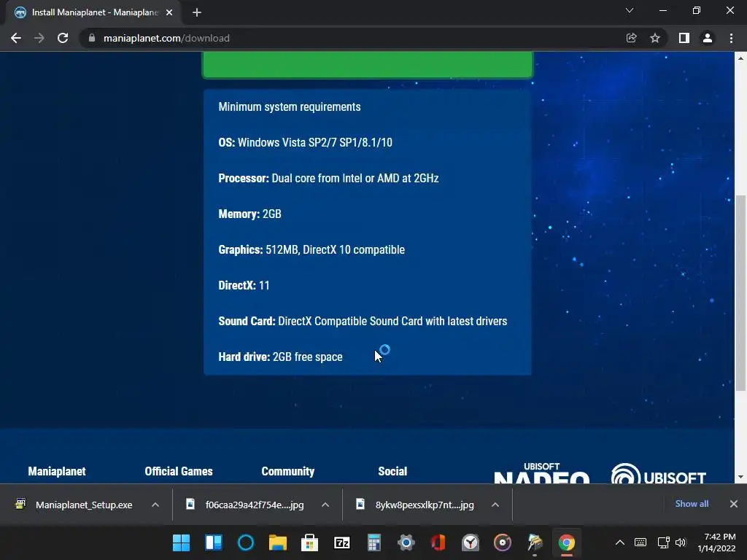This screenshot has height=560, width=747.
Task: Select the Install Maniaplanet tab
Action: point(93,13)
